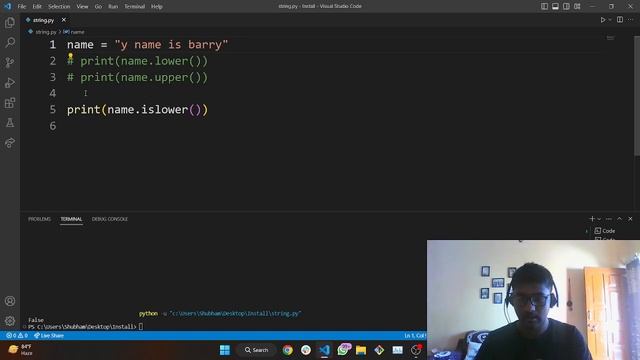Toggle the secondary side bar layout icon
640x360 pixels.
click(x=566, y=6)
